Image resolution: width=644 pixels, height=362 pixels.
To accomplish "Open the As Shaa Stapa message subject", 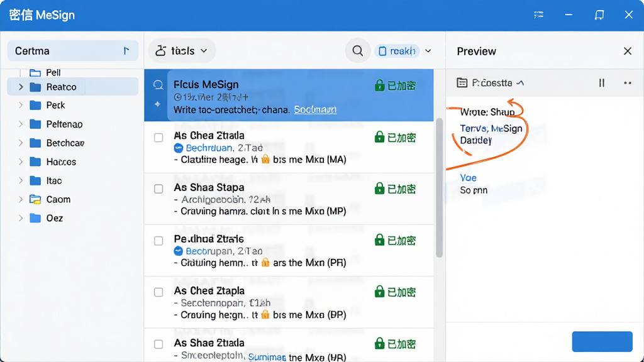I will 209,187.
